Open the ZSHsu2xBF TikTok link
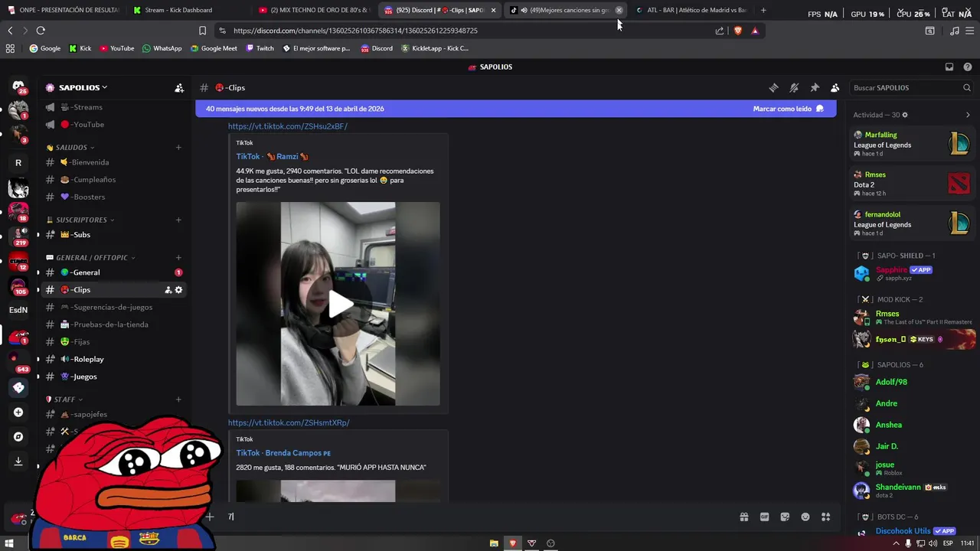Image resolution: width=980 pixels, height=551 pixels. pyautogui.click(x=288, y=126)
